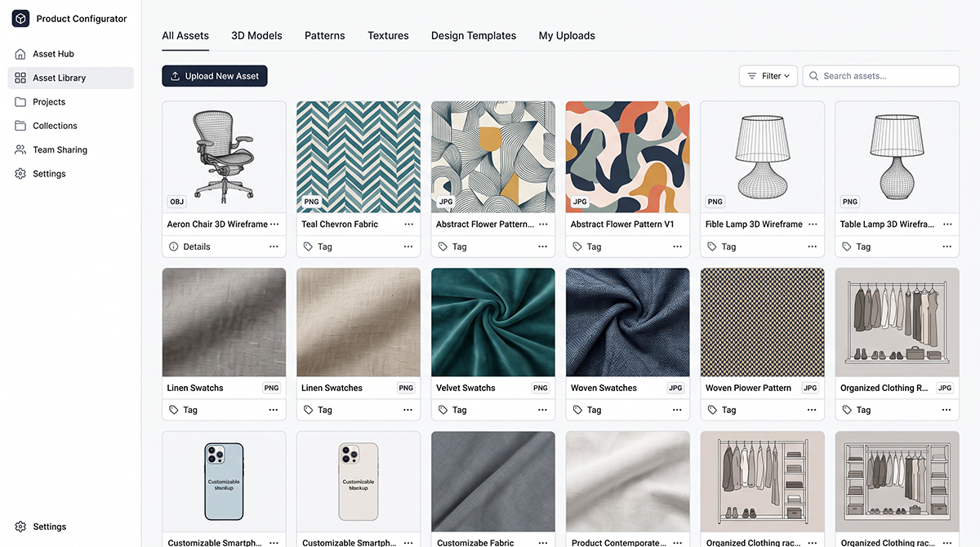
Task: Click the JPG badge on Woven Piower Pattern
Action: [810, 388]
